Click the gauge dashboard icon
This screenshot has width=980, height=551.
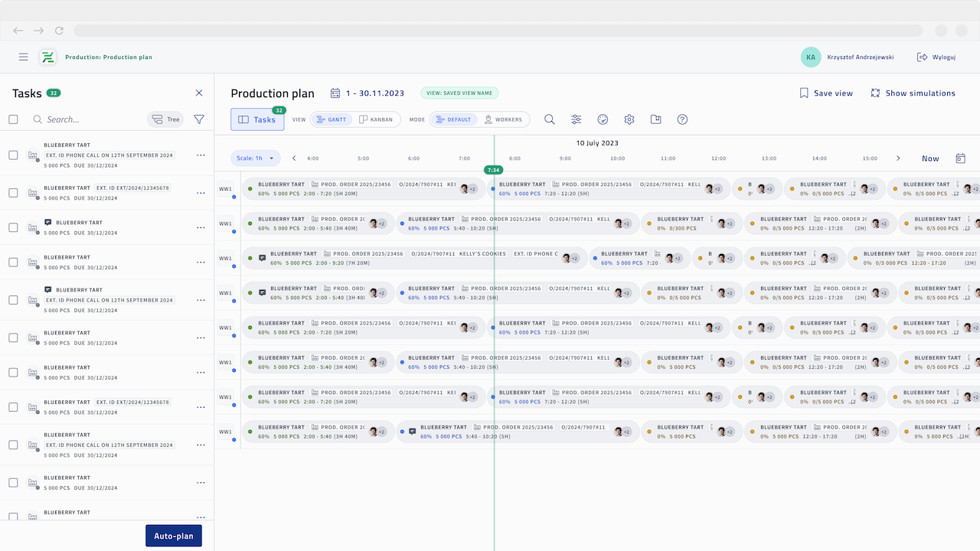coord(603,119)
